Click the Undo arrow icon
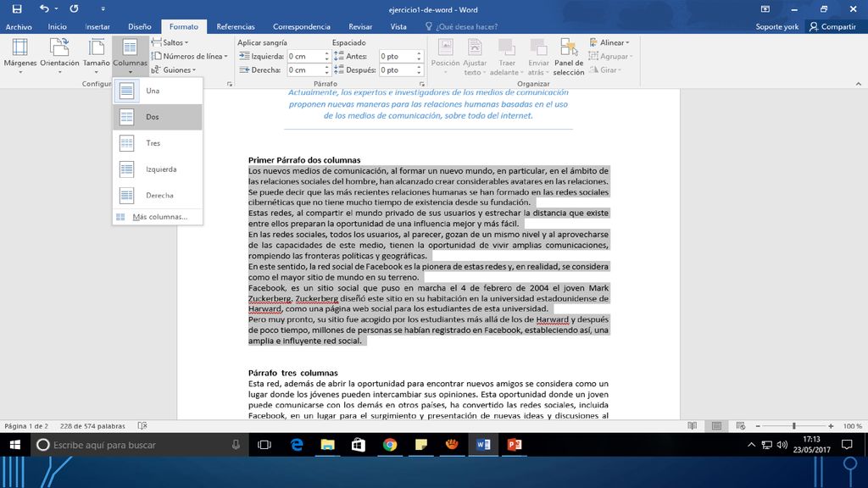 44,8
